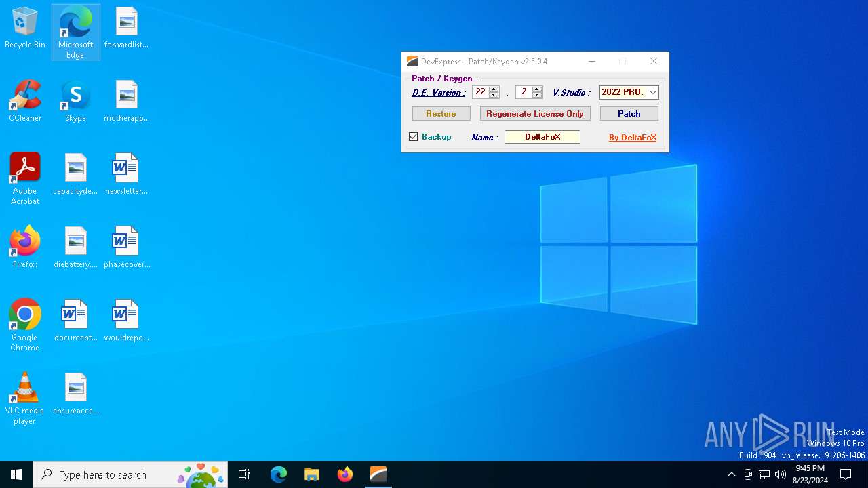Image resolution: width=868 pixels, height=488 pixels.
Task: Open Microsoft Edge from the taskbar
Action: (x=279, y=474)
